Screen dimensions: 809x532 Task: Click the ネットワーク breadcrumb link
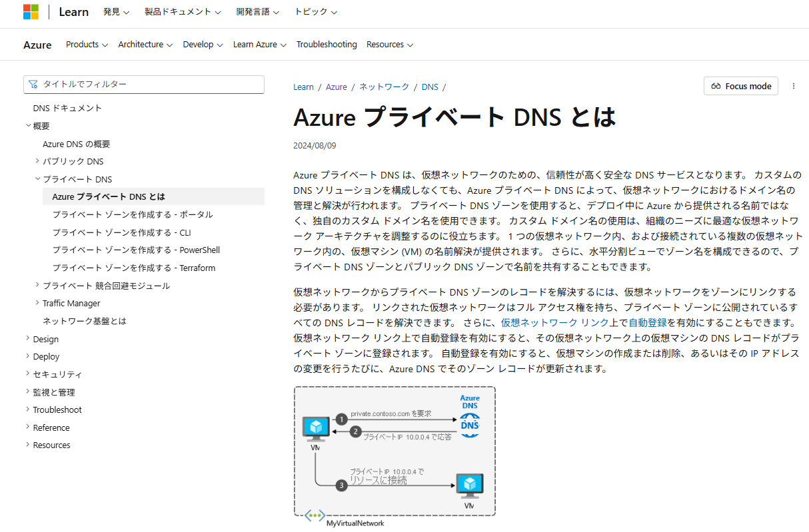coord(385,87)
